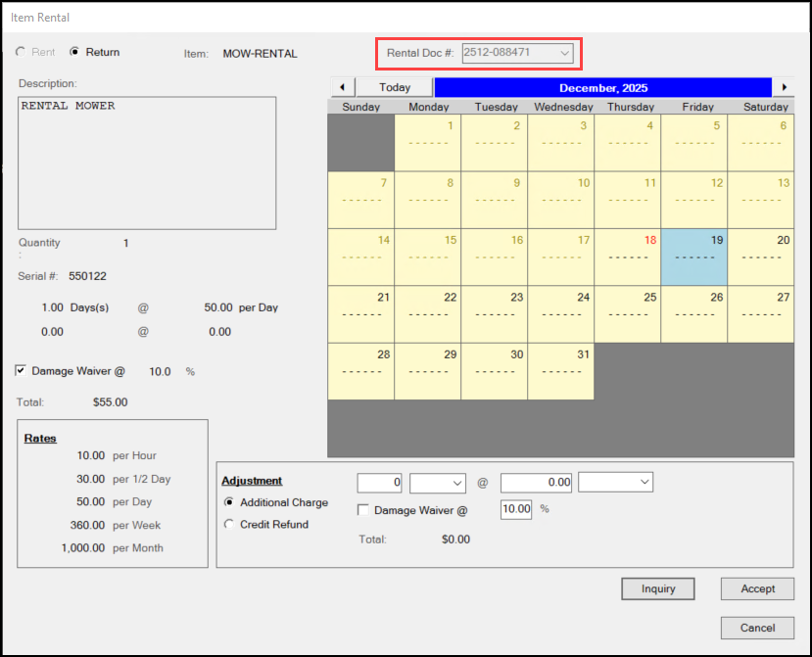Screen dimensions: 812x657
Task: Choose the Credit Refund radio option
Action: coord(230,524)
